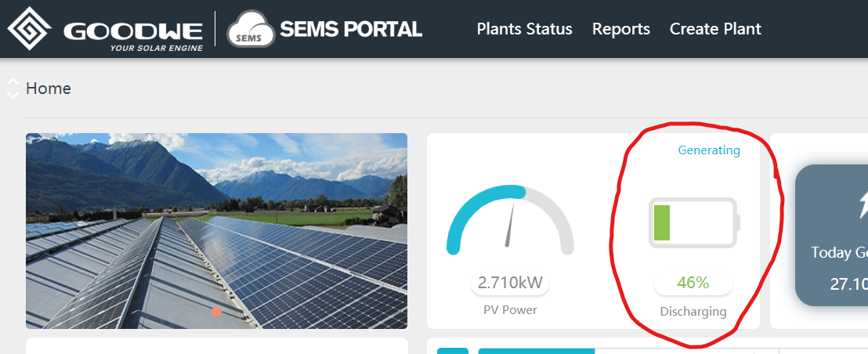Click the Home breadcrumb
The height and width of the screenshot is (354, 868).
click(x=48, y=88)
